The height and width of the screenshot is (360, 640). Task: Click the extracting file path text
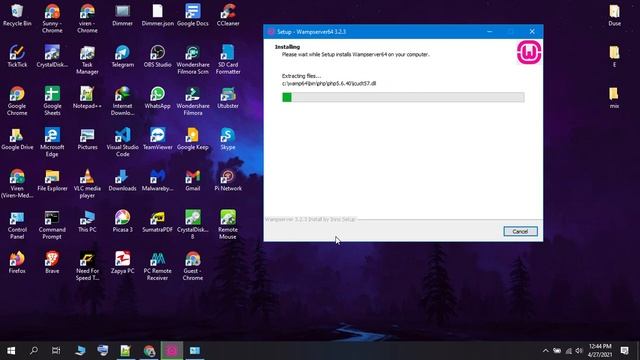[x=329, y=83]
